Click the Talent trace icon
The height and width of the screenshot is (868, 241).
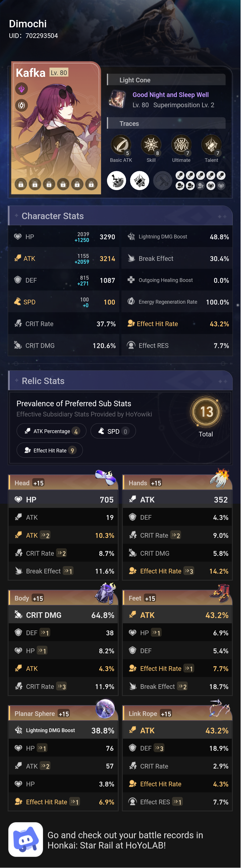pyautogui.click(x=211, y=144)
